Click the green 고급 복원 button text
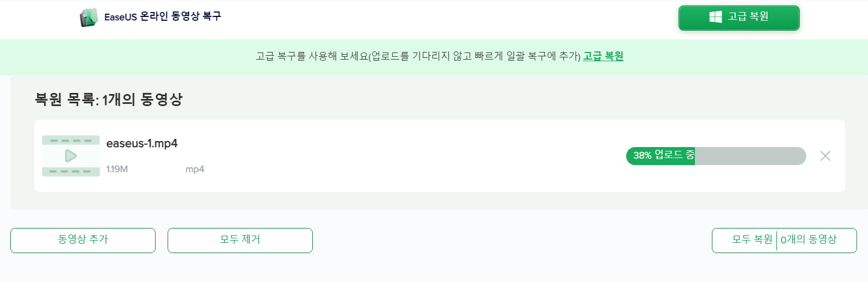The height and width of the screenshot is (281, 868). pyautogui.click(x=748, y=17)
